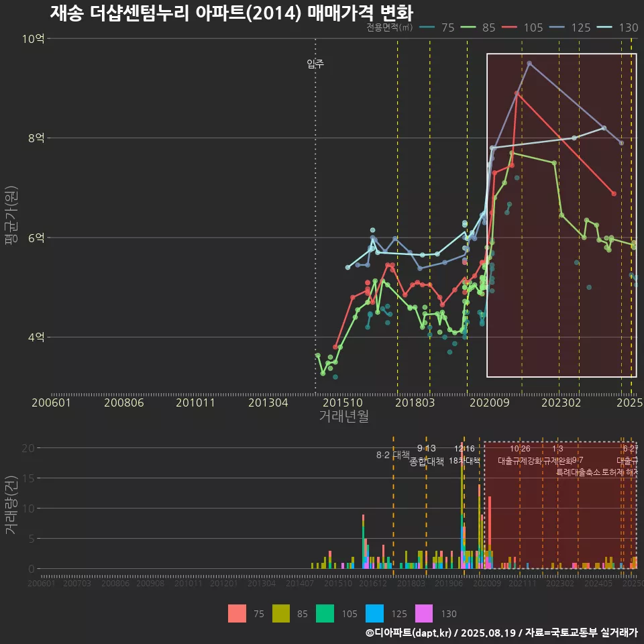Click the 202009 label on price chart axis

point(490,402)
